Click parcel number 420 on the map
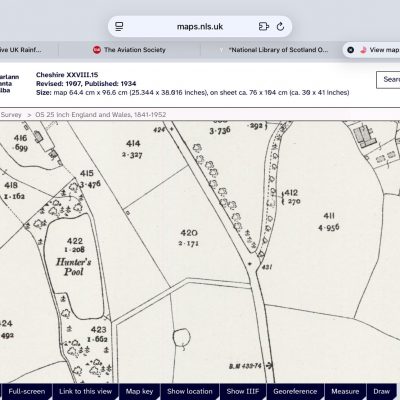This screenshot has width=400, height=400. pyautogui.click(x=189, y=233)
